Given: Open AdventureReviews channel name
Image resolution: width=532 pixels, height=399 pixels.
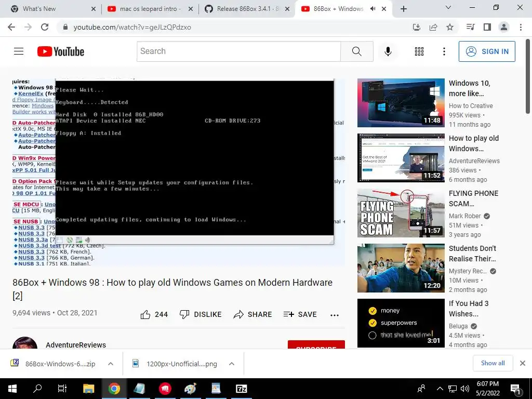Looking at the screenshot, I should (76, 345).
